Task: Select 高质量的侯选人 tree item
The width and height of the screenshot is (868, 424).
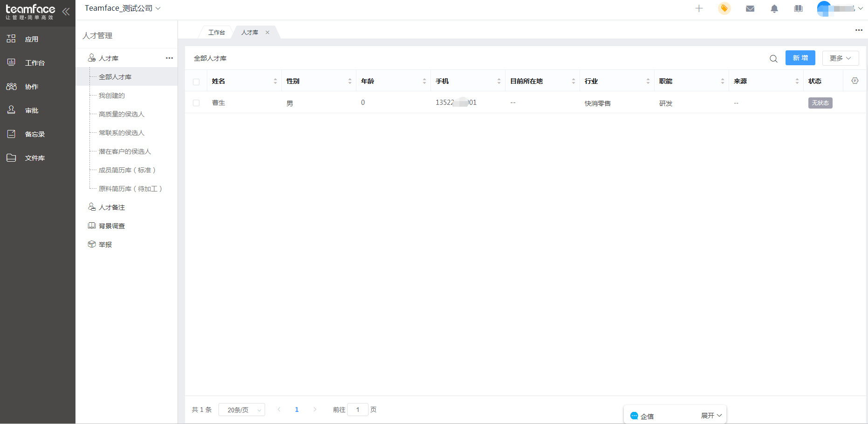Action: pos(122,114)
